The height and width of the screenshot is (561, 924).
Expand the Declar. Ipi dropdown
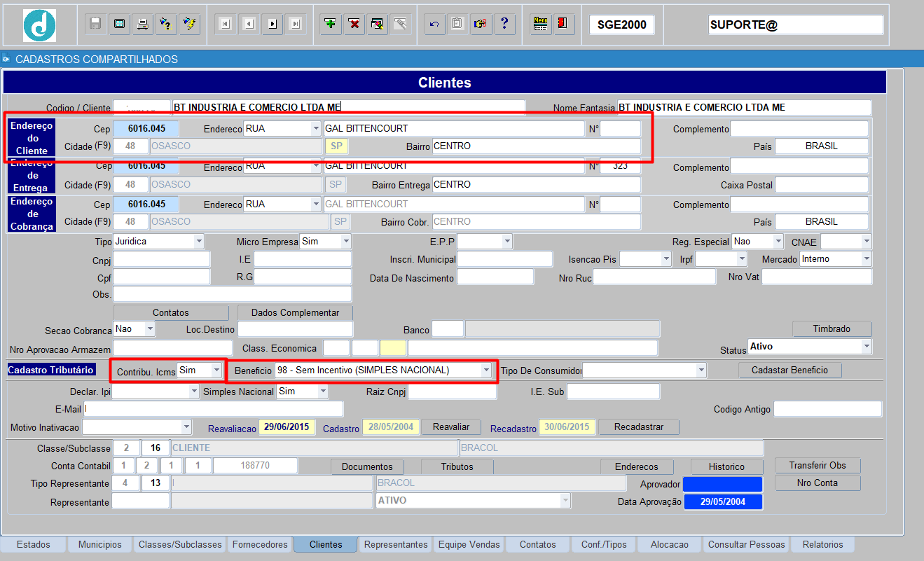tap(194, 392)
